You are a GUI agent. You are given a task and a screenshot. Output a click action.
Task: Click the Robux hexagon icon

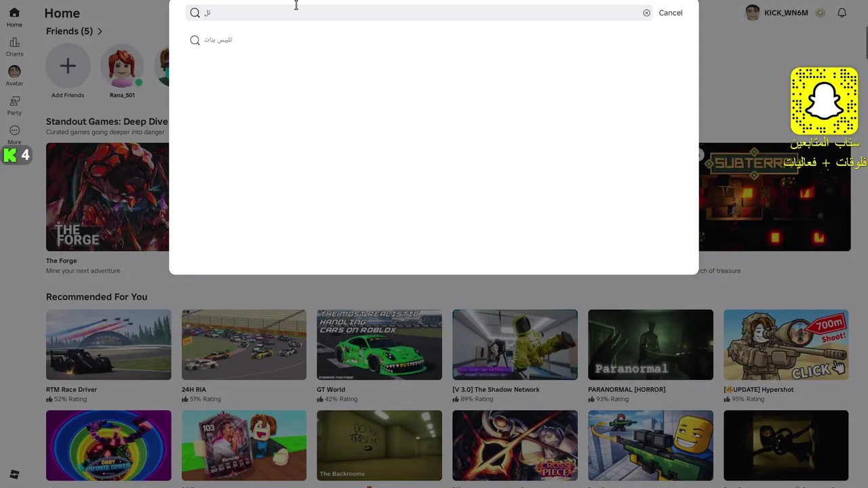coord(820,13)
